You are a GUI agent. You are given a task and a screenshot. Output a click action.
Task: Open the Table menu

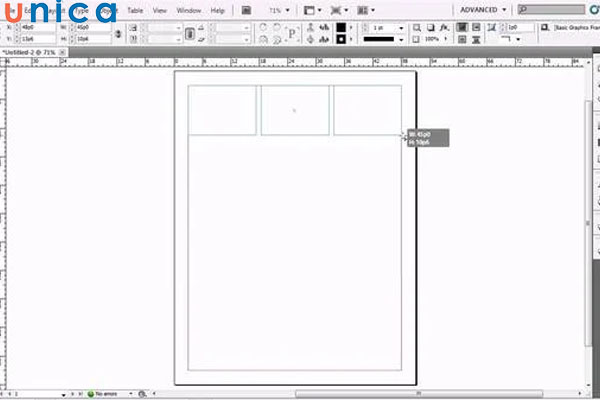click(135, 11)
